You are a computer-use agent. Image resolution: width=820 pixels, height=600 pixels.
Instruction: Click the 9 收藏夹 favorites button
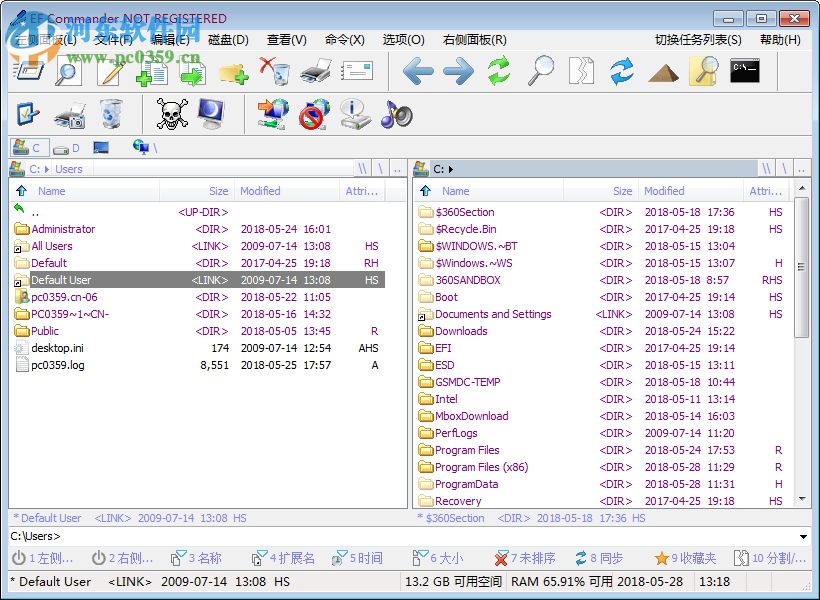point(685,559)
